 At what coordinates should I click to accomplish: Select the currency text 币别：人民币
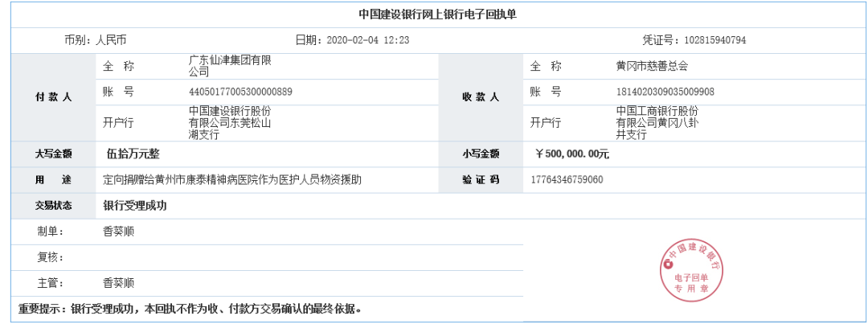[x=95, y=40]
